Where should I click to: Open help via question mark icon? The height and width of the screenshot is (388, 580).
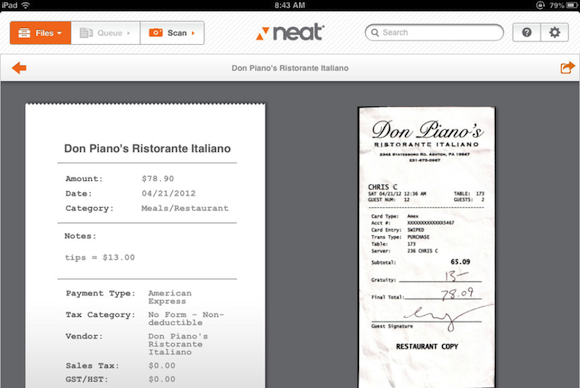(x=526, y=33)
